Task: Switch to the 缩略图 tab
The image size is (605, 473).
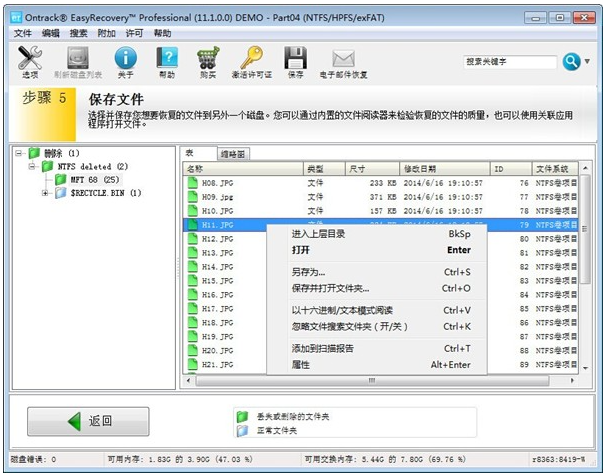Action: 233,154
